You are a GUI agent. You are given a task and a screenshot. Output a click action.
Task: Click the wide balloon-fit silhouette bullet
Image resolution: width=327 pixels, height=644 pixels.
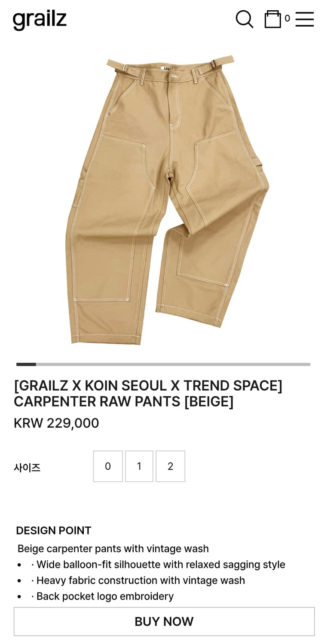tap(158, 565)
